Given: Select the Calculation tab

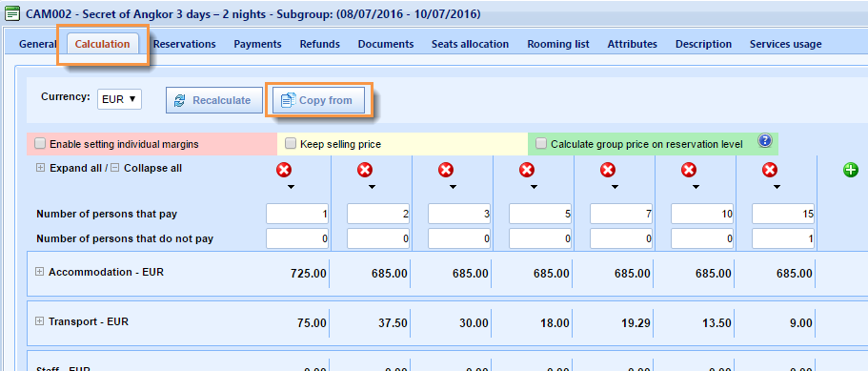Looking at the screenshot, I should click(x=102, y=44).
